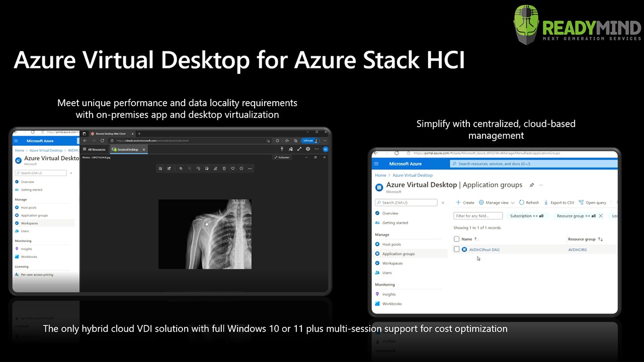The image size is (644, 362).
Task: Open Host pools in Application groups window sidebar
Action: 388,244
